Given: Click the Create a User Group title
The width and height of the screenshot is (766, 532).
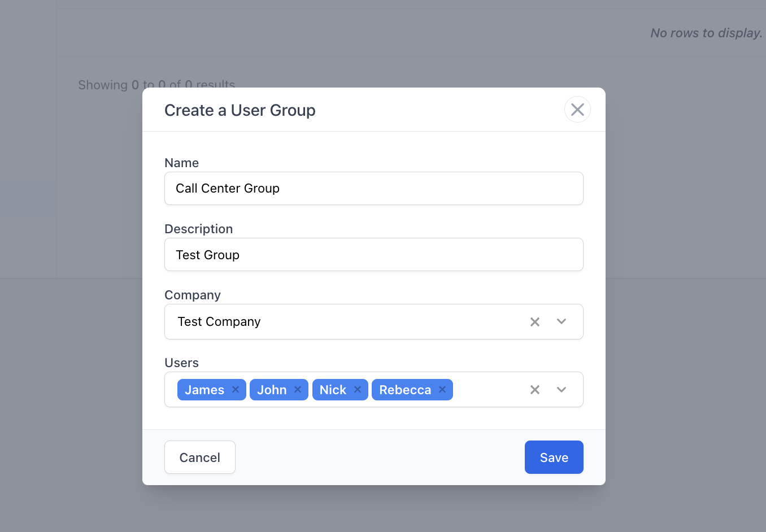Looking at the screenshot, I should click(240, 110).
